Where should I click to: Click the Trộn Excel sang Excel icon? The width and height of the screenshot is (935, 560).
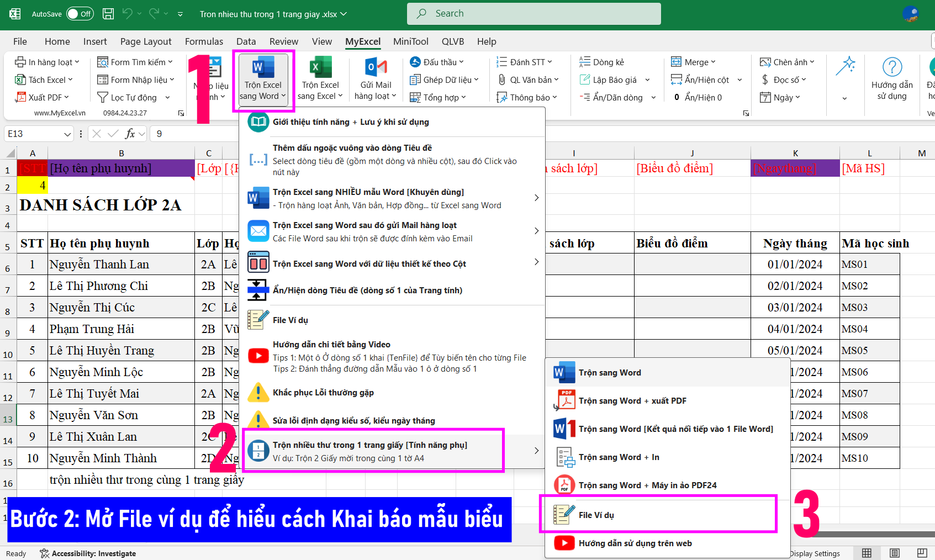tap(320, 68)
